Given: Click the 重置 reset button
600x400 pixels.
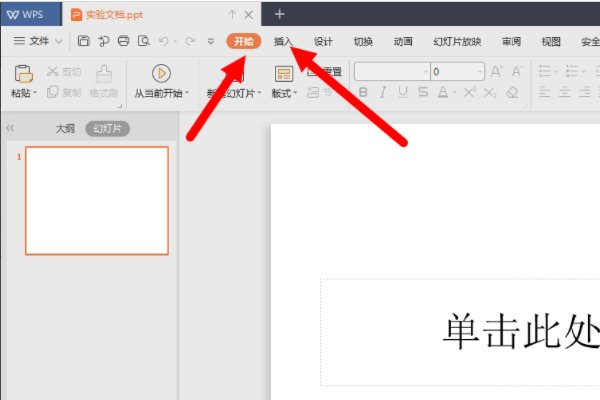Looking at the screenshot, I should pyautogui.click(x=324, y=71).
